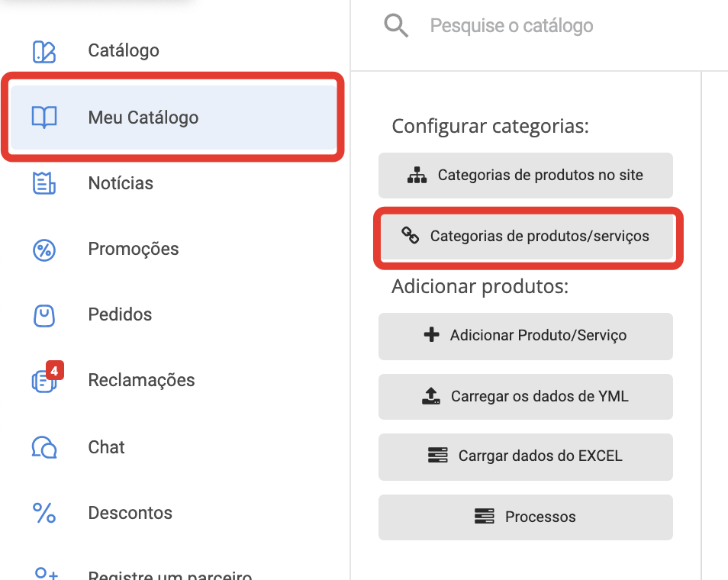Open the Pedidos section
The height and width of the screenshot is (580, 728).
pos(120,314)
